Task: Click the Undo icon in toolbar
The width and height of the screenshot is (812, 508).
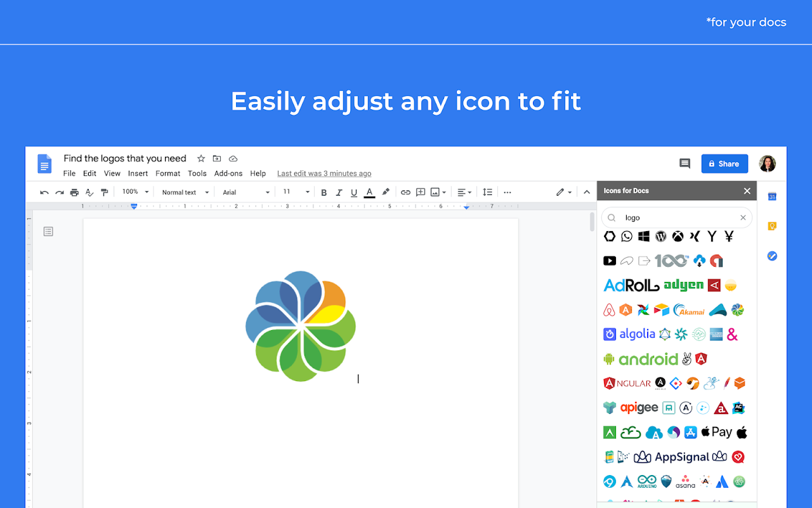Action: 44,192
